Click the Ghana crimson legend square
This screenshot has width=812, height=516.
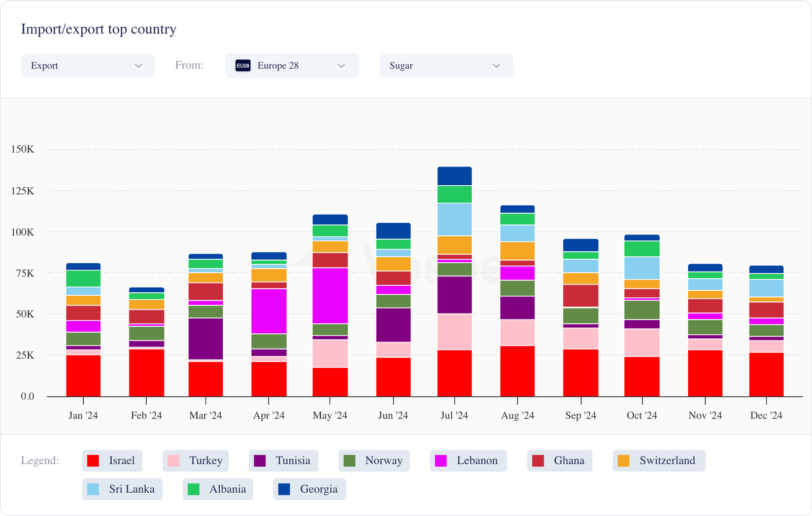538,461
